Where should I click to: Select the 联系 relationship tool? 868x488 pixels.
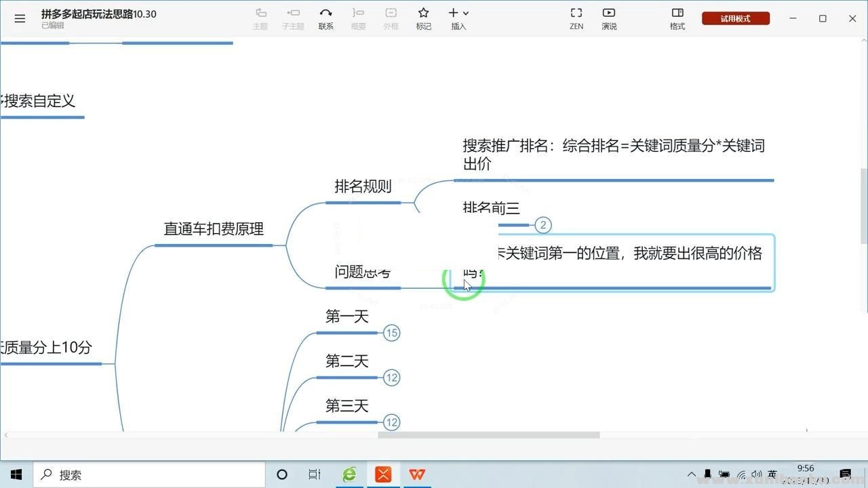point(325,18)
